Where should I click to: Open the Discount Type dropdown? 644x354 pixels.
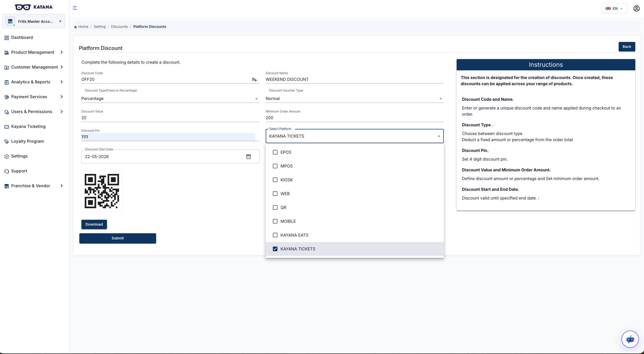(x=170, y=99)
